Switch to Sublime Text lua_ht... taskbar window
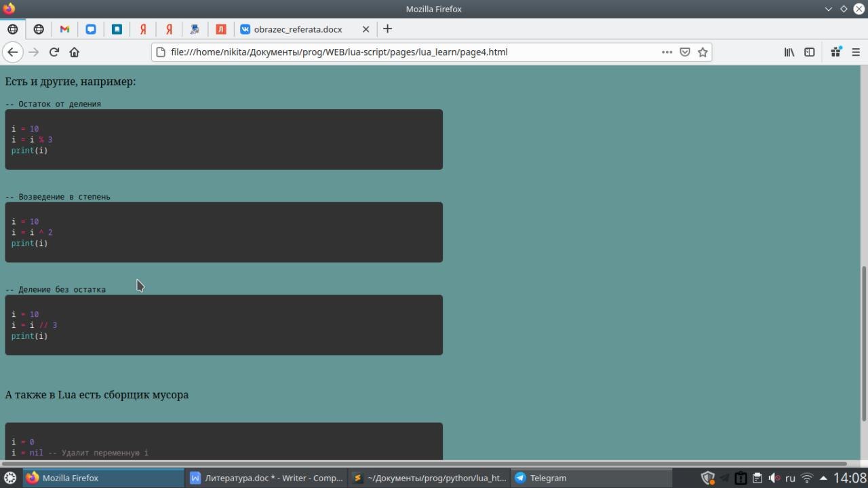Image resolution: width=868 pixels, height=488 pixels. (x=429, y=478)
